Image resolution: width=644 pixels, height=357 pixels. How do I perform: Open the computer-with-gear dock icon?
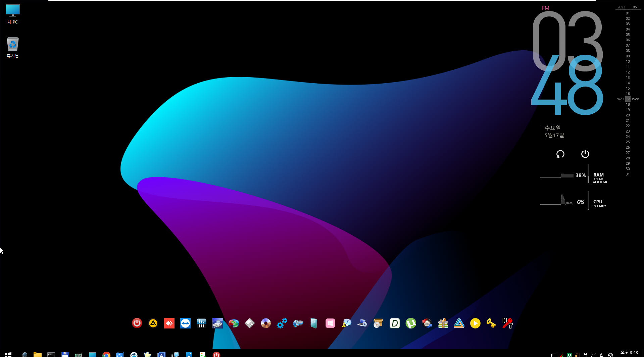tap(362, 323)
